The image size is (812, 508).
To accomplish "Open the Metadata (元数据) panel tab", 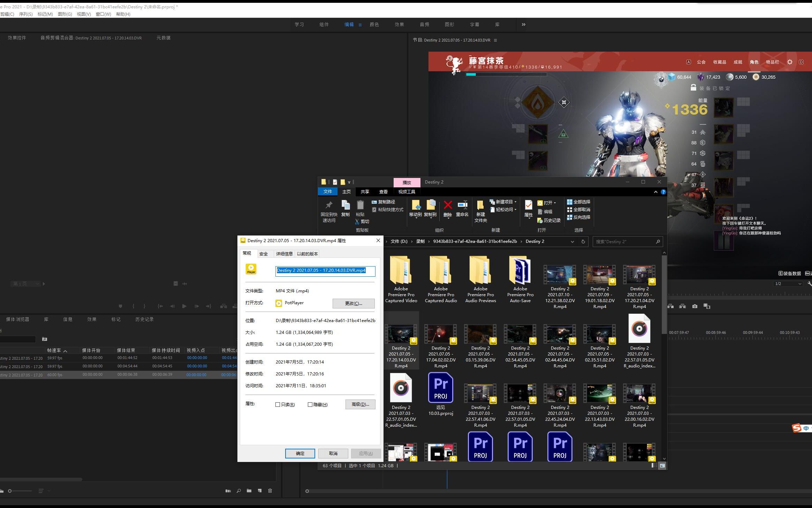I will coord(163,38).
